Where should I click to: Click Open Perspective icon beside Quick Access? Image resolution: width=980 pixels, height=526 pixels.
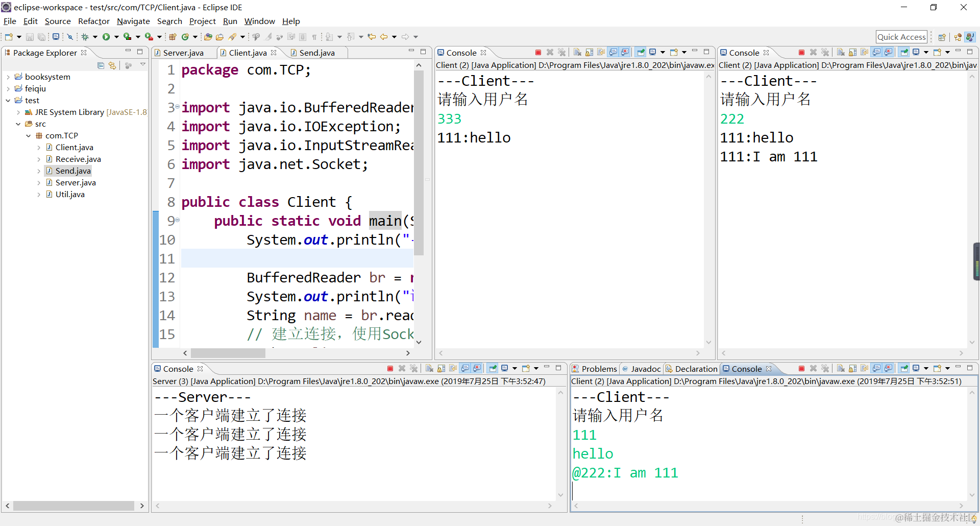pos(942,37)
